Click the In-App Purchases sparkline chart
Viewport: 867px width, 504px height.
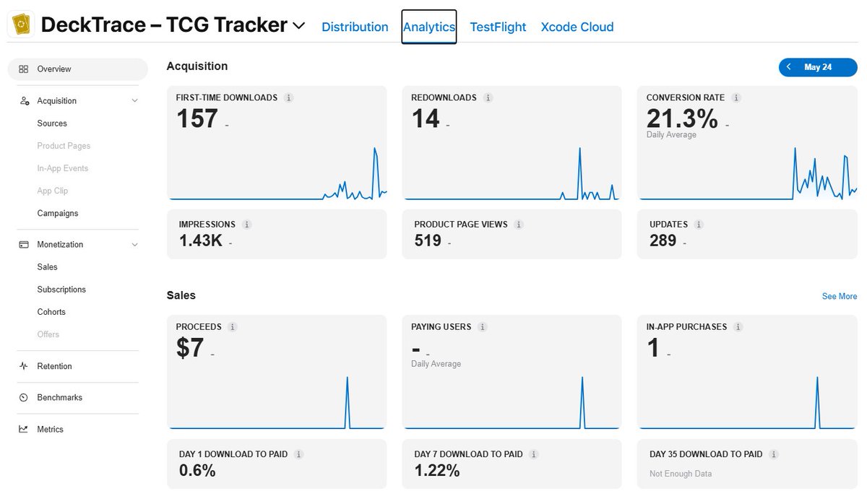748,402
